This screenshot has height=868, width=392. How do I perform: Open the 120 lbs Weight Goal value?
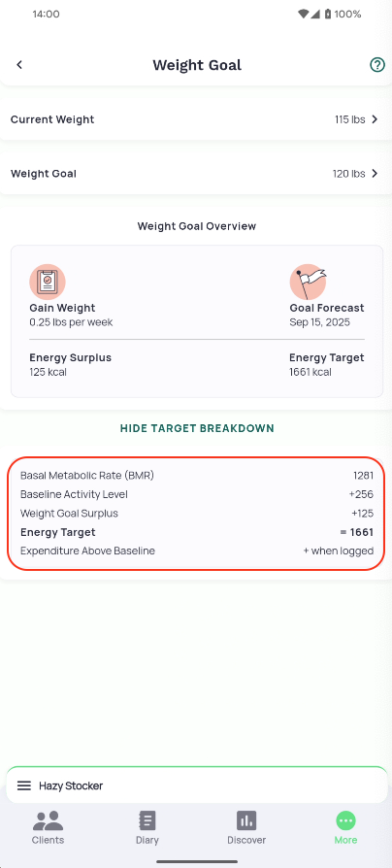pyautogui.click(x=349, y=174)
